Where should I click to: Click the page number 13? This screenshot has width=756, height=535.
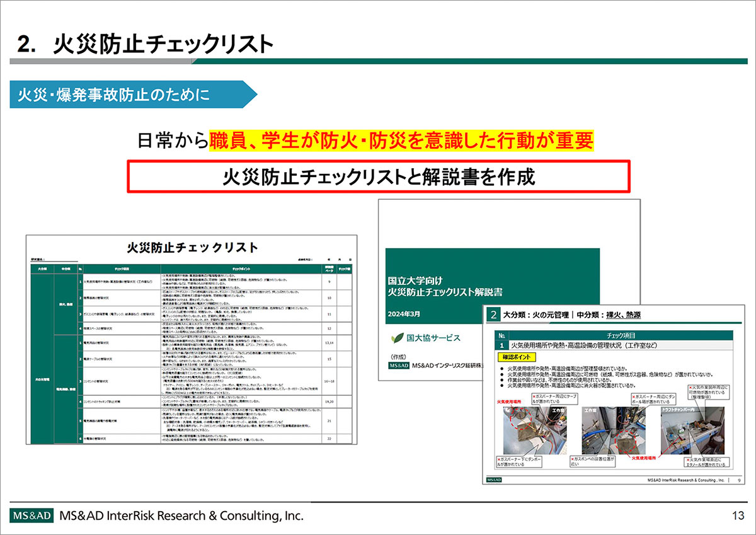click(x=737, y=515)
